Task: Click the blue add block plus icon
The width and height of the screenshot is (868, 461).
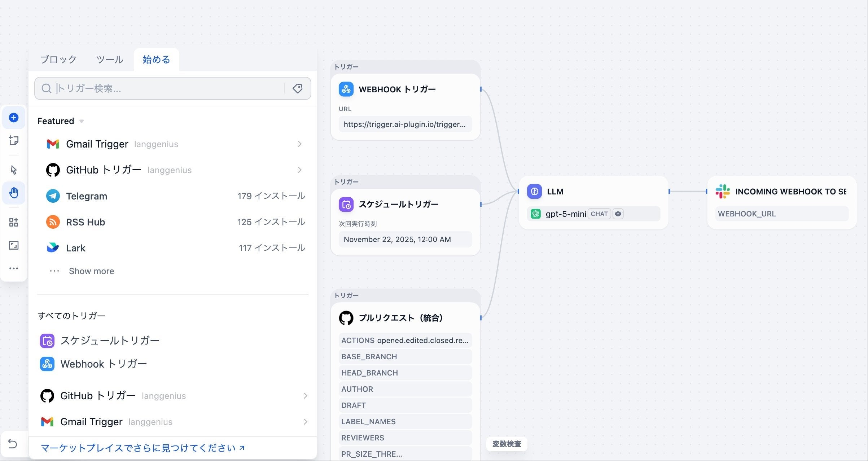Action: click(x=14, y=118)
